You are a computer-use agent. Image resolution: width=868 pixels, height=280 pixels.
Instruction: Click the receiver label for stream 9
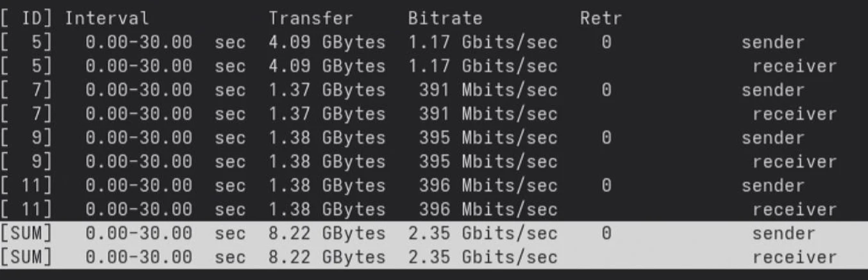click(794, 162)
